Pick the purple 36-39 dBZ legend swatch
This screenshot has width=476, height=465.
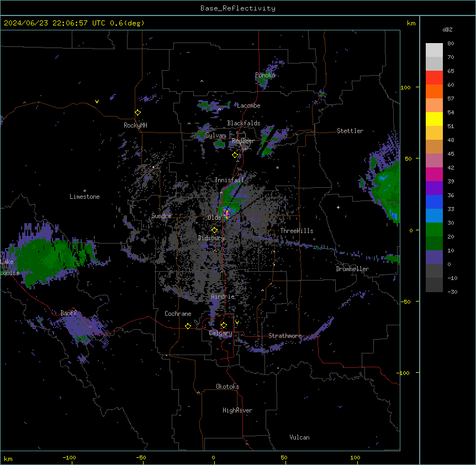(x=434, y=188)
